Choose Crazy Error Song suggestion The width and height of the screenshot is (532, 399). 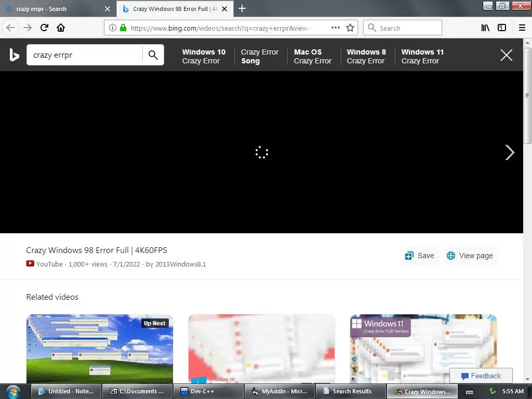tap(260, 56)
